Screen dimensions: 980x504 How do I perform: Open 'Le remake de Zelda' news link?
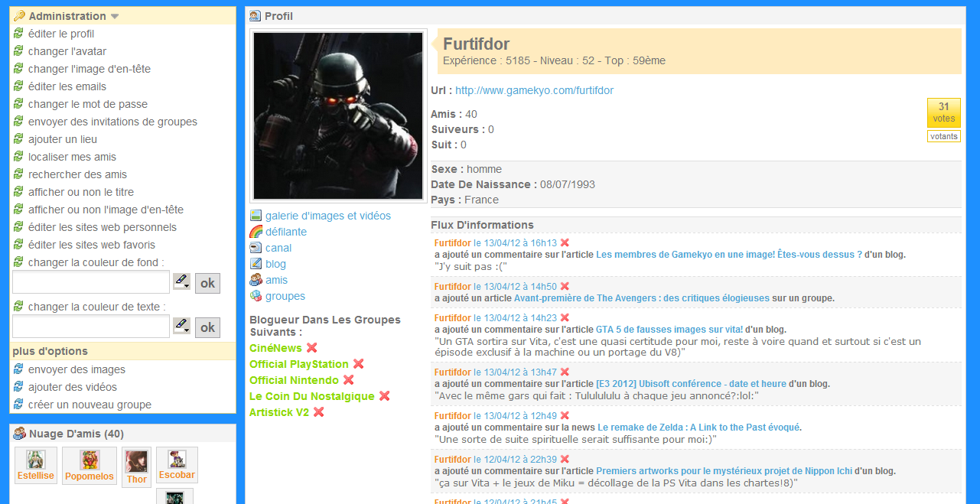[698, 428]
